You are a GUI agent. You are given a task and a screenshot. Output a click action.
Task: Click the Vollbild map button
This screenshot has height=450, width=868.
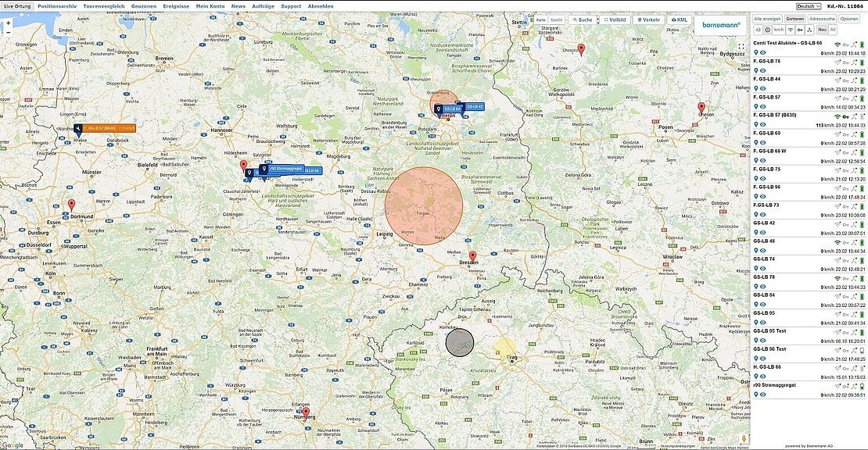(x=615, y=20)
